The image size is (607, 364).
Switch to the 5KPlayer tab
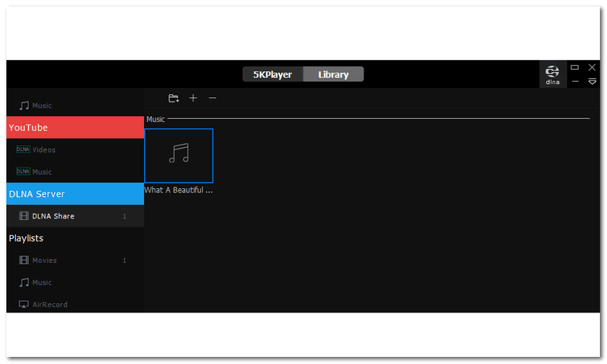[x=272, y=74]
